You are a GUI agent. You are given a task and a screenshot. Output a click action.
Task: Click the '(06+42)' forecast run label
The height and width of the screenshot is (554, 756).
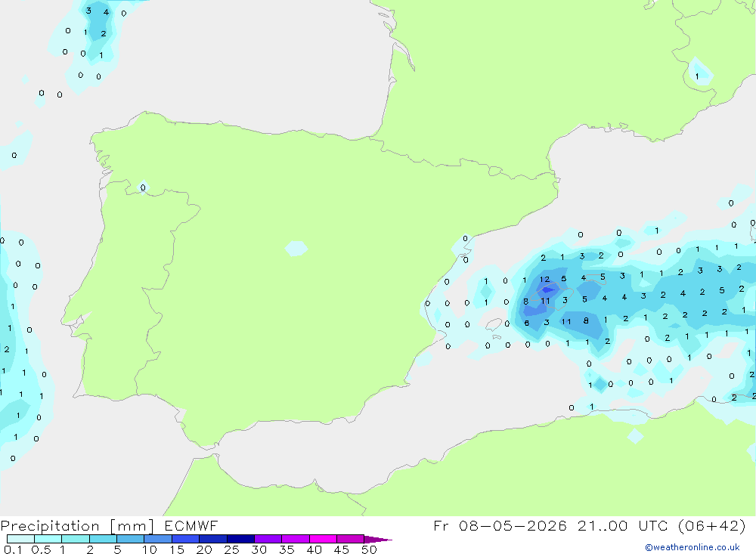click(x=711, y=525)
